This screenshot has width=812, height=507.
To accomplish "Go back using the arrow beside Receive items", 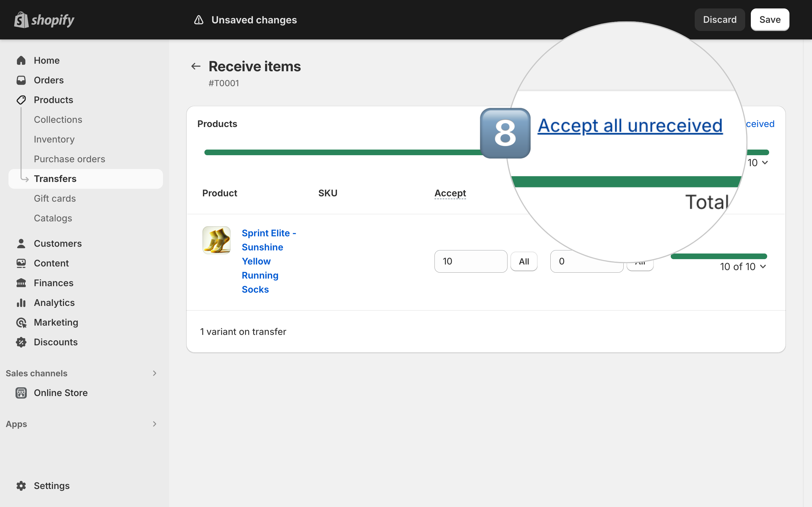I will click(196, 66).
